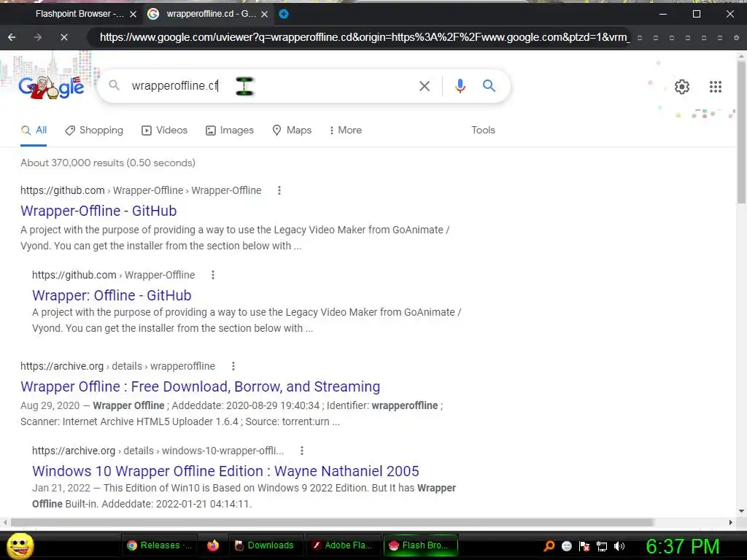Click the flag notification tray icon
The width and height of the screenshot is (747, 560).
click(x=584, y=546)
